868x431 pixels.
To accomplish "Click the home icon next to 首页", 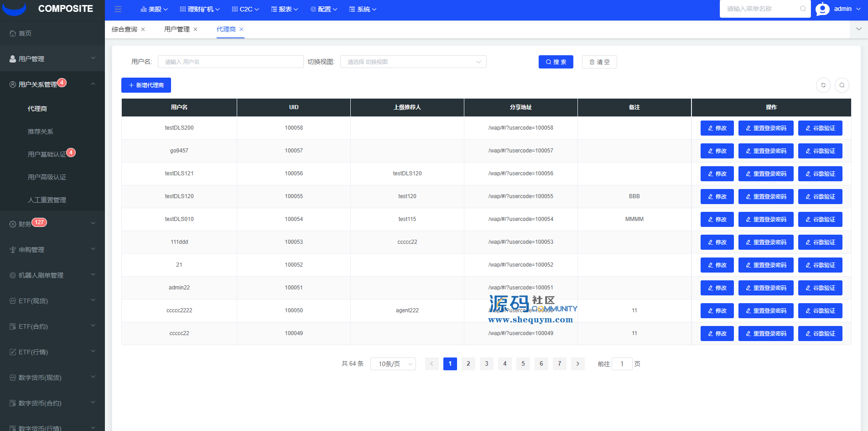I will pos(13,33).
